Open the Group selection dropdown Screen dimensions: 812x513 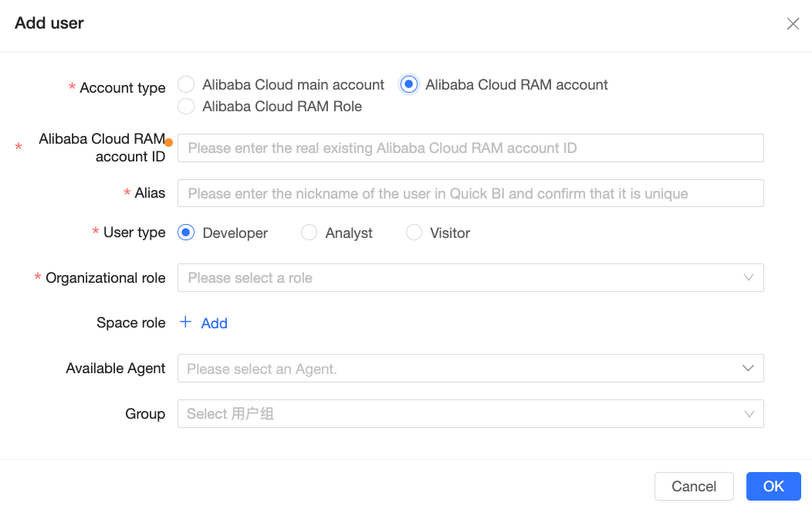pos(470,413)
